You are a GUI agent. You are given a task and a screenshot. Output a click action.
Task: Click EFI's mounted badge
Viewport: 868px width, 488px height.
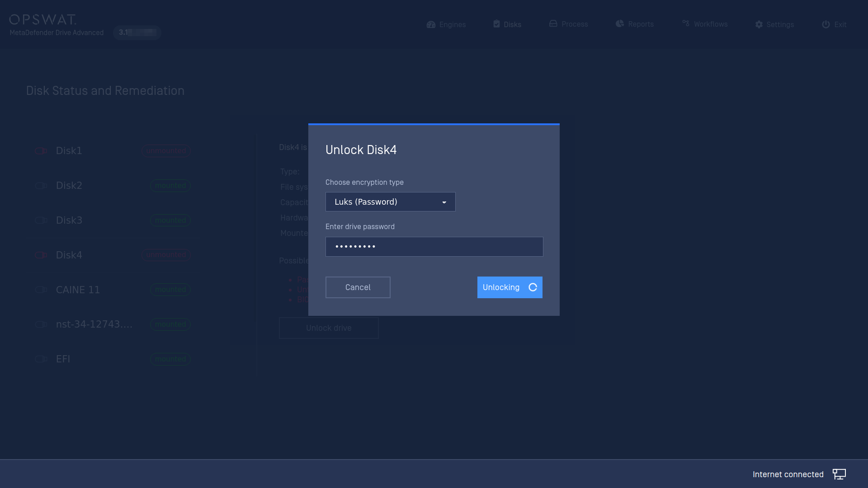tap(170, 359)
